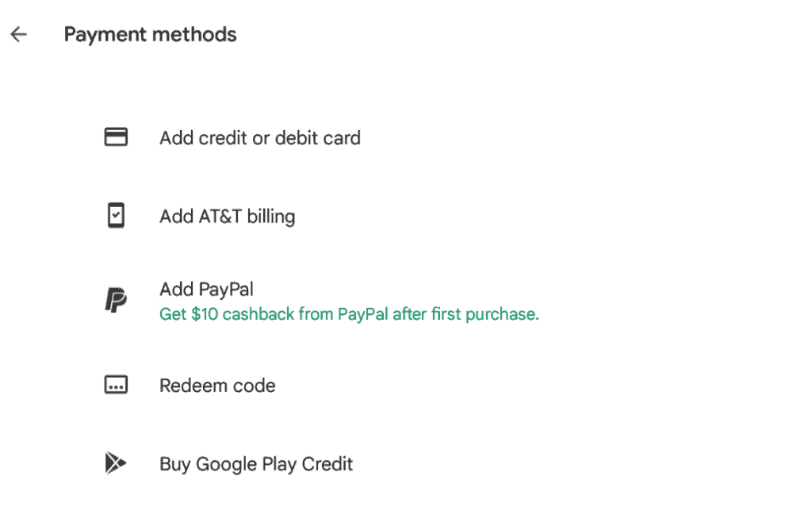Choose "Add AT&T billing" option
This screenshot has height=507, width=812.
click(x=227, y=216)
